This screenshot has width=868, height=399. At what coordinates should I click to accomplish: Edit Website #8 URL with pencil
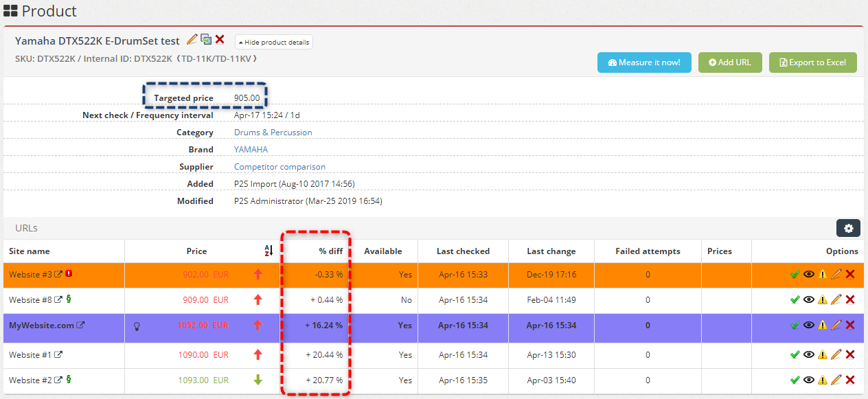836,299
